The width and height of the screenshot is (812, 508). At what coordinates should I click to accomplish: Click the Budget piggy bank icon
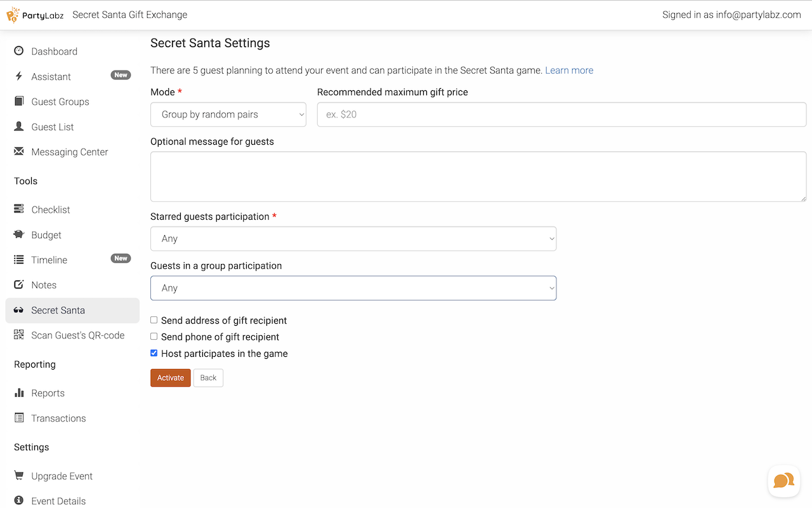point(19,235)
